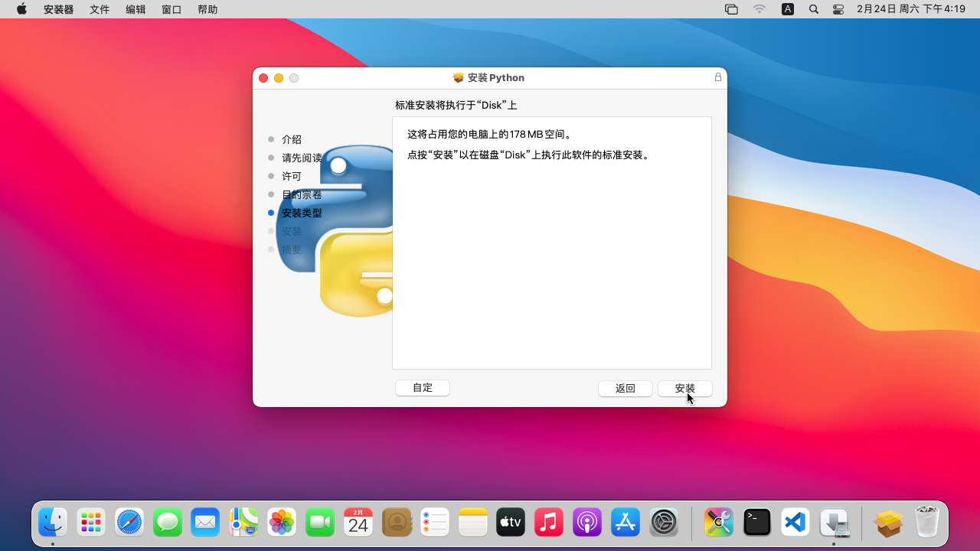Launch FaceTime from the Dock
This screenshot has height=551, width=980.
(x=320, y=523)
